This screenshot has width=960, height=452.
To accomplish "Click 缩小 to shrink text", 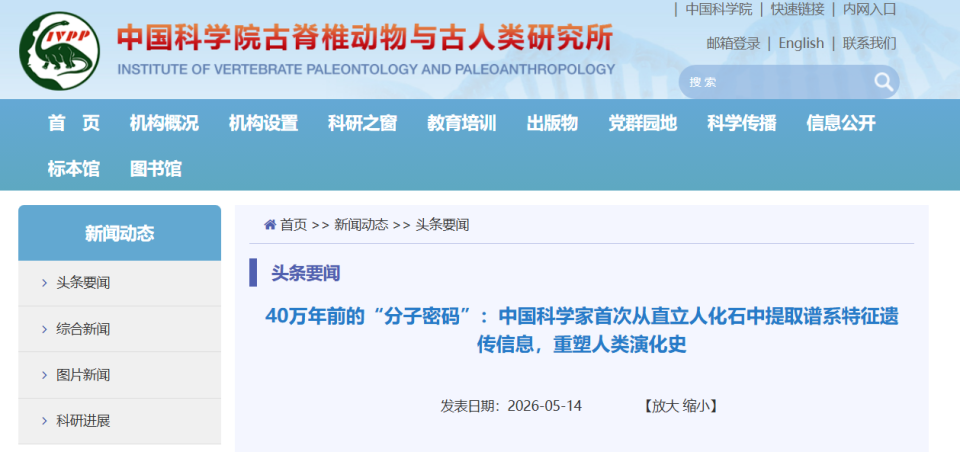I will (x=695, y=407).
